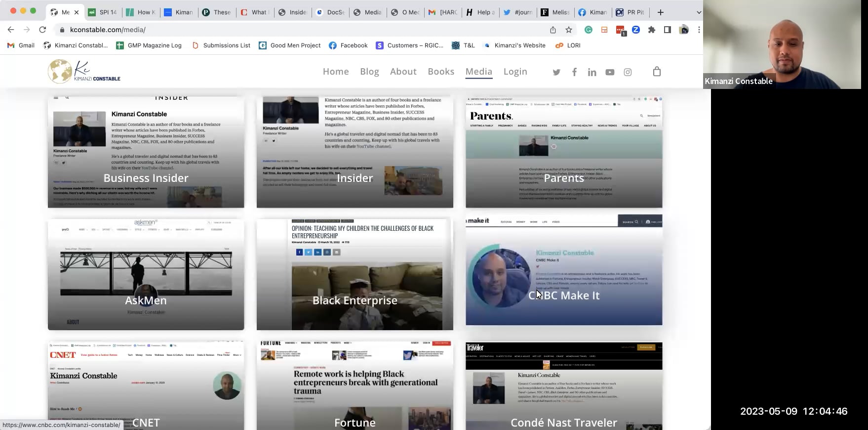The width and height of the screenshot is (868, 430).
Task: Go to the Home nav item
Action: (x=336, y=72)
